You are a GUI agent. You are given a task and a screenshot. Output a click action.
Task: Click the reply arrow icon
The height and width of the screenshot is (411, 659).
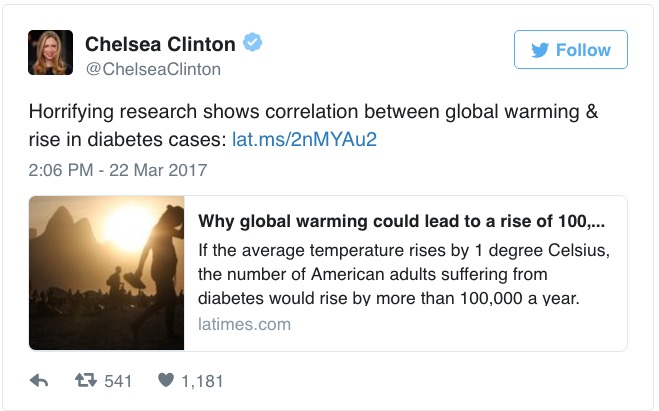[40, 381]
